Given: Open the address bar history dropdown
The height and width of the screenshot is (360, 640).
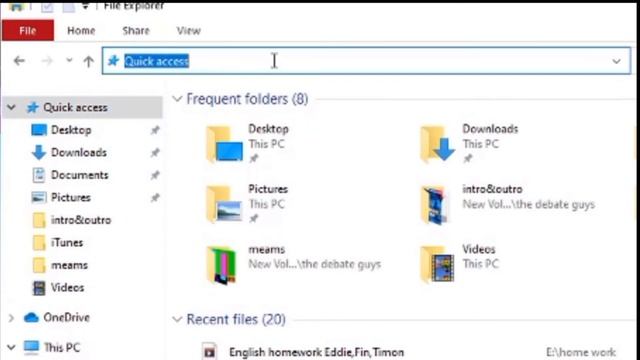Looking at the screenshot, I should pos(616,62).
